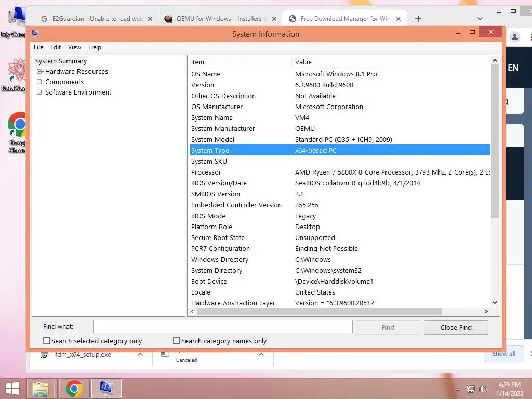532x399 pixels.
Task: Show hidden tray icons arrow
Action: [x=458, y=389]
